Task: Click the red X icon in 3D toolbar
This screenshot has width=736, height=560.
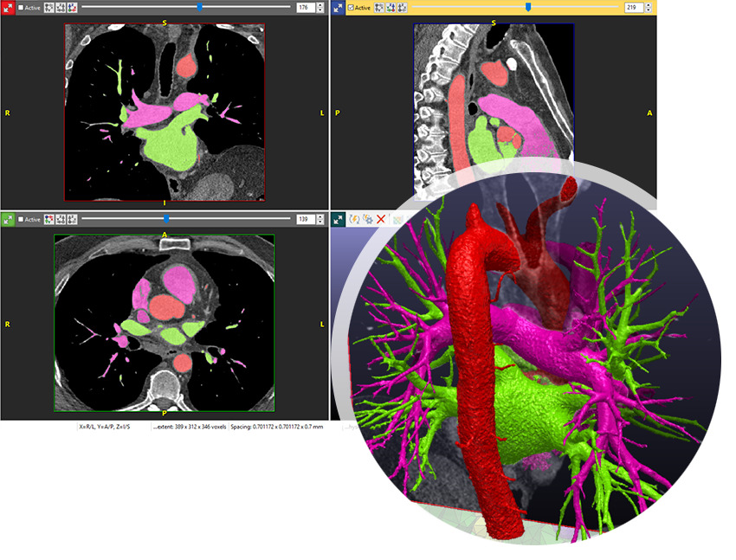Action: 380,220
